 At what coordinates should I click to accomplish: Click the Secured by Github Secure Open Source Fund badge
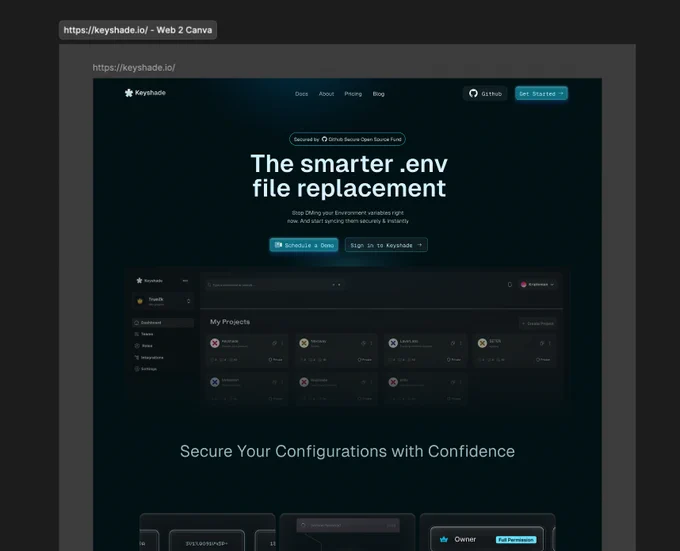pyautogui.click(x=347, y=139)
